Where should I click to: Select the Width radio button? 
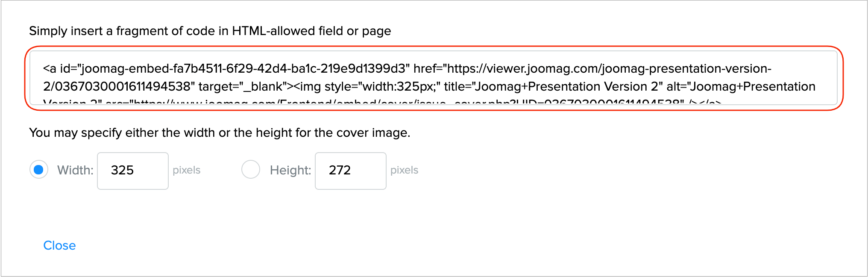[38, 170]
